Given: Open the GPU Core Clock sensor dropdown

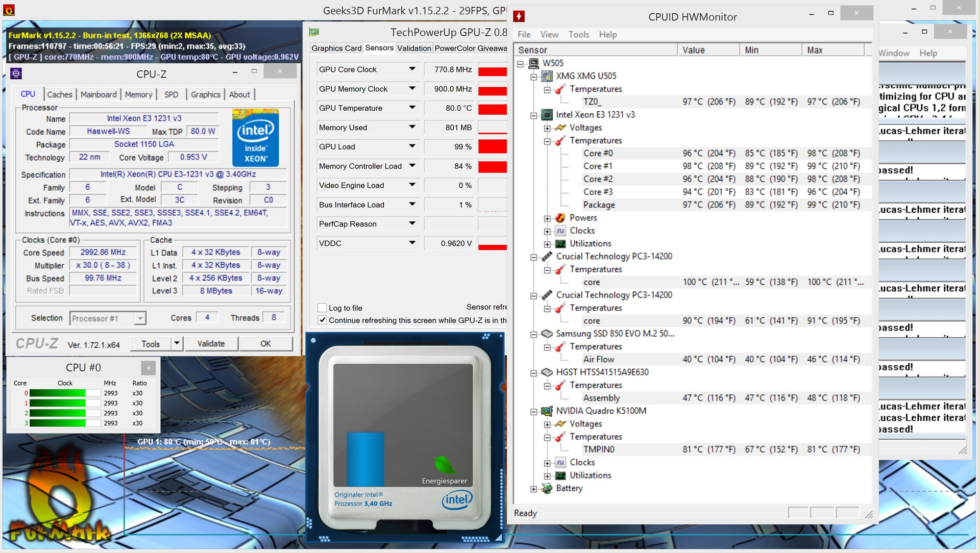Looking at the screenshot, I should click(412, 69).
